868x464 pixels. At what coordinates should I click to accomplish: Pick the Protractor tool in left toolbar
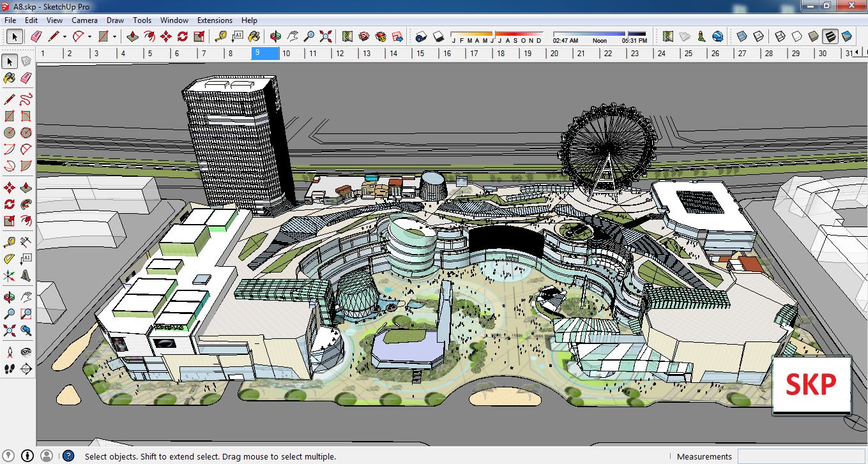pos(10,259)
